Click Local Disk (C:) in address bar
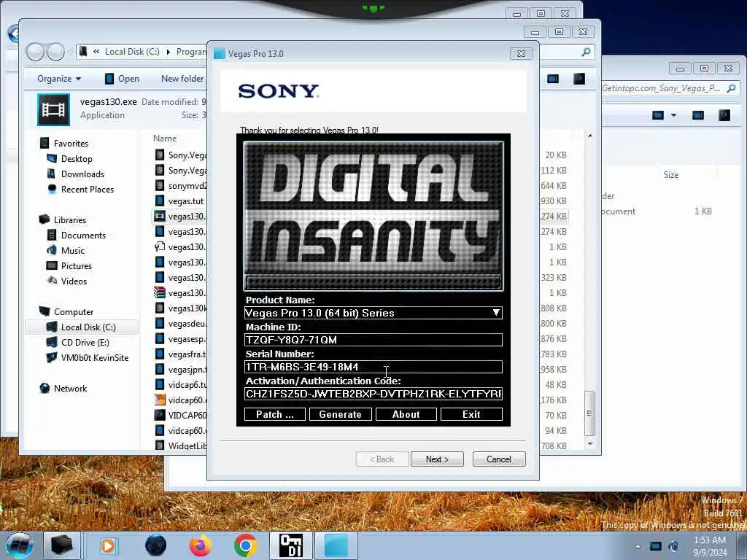The image size is (747, 560). (x=132, y=52)
